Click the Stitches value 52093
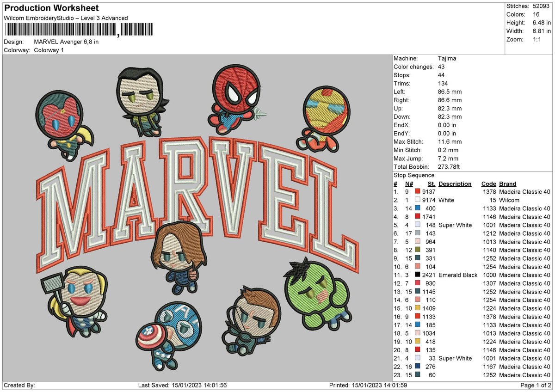Screen dimensions: 555x392 point(541,6)
